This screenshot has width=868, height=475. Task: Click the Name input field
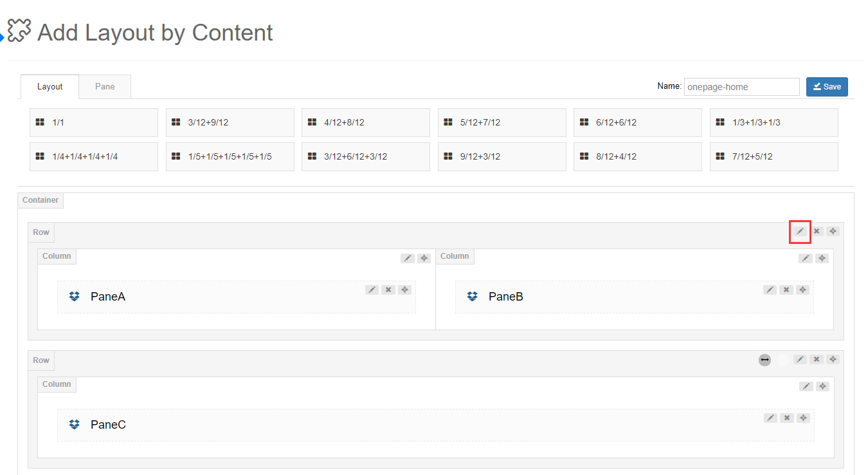pos(741,87)
